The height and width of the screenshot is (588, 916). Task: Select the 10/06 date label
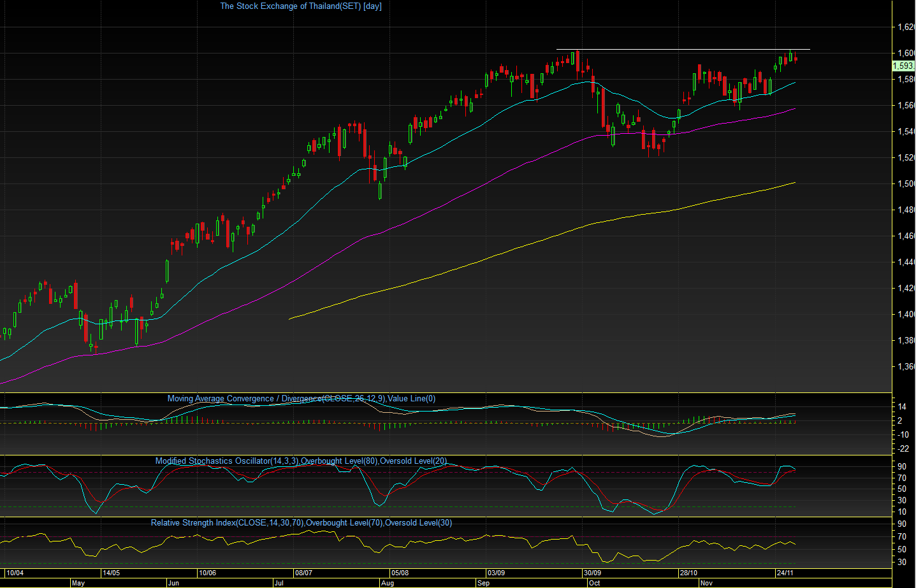(208, 573)
